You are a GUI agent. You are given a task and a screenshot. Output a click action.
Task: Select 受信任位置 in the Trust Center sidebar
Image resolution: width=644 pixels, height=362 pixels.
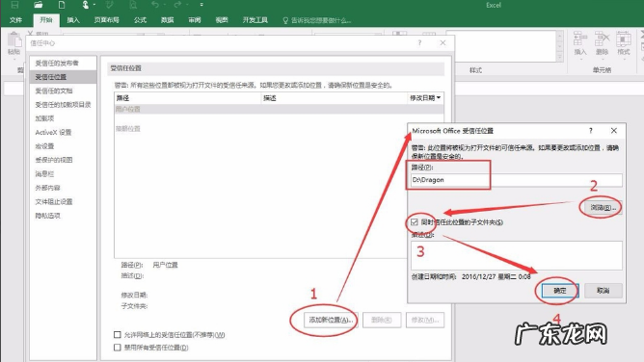tap(64, 77)
